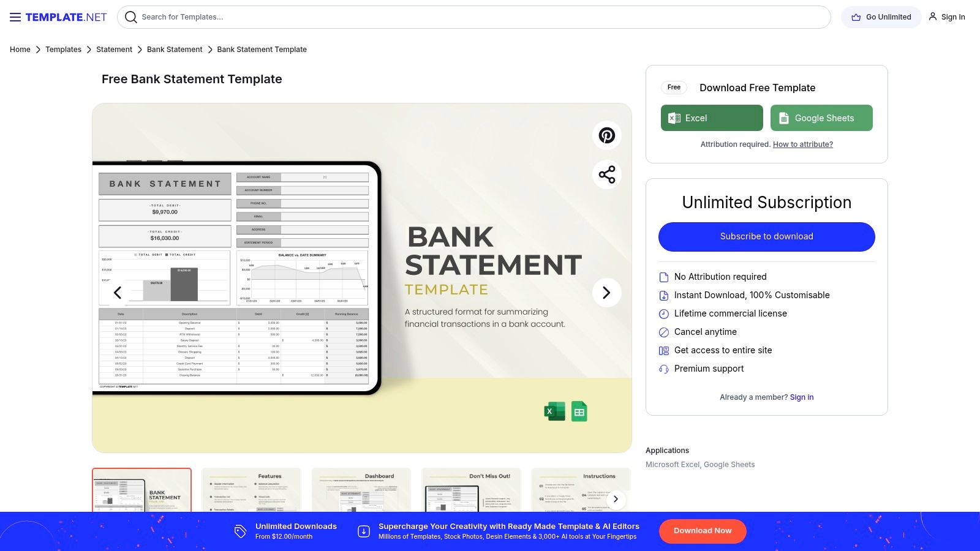Advance the thumbnail strip with its arrow
Screen dimensions: 980x551
pyautogui.click(x=616, y=499)
